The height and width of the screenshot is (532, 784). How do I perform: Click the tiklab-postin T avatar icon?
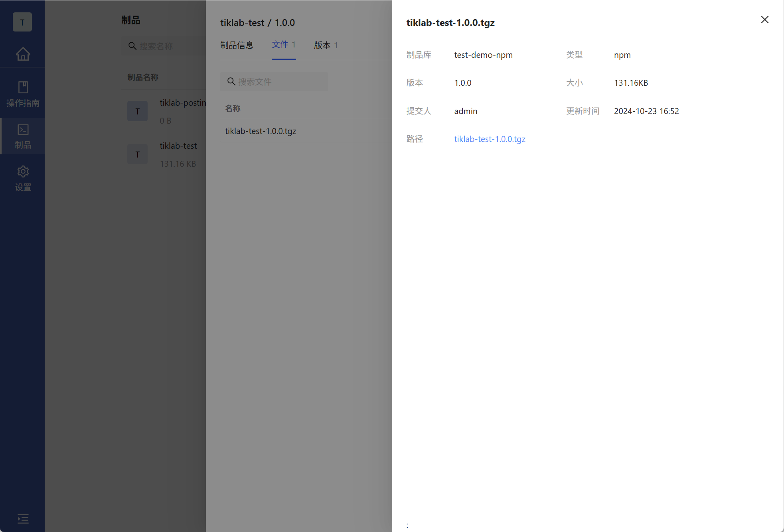click(x=137, y=111)
